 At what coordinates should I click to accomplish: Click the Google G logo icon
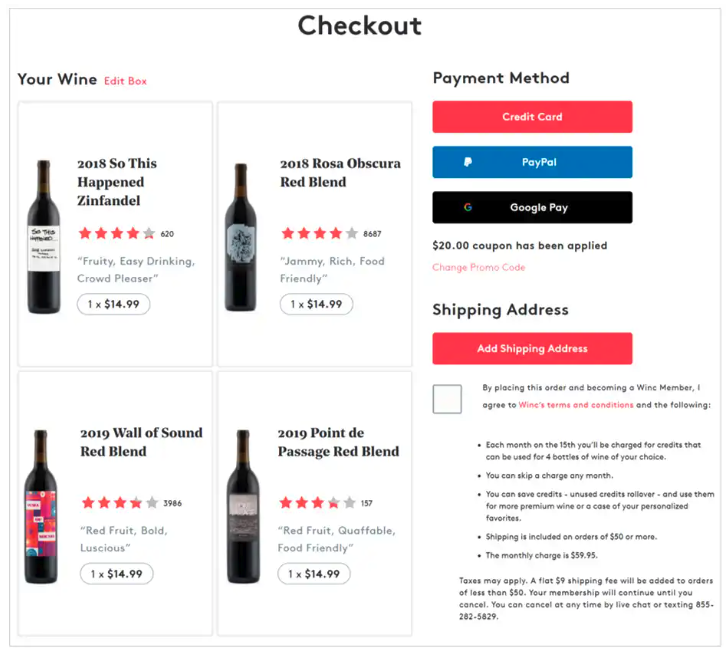(468, 208)
